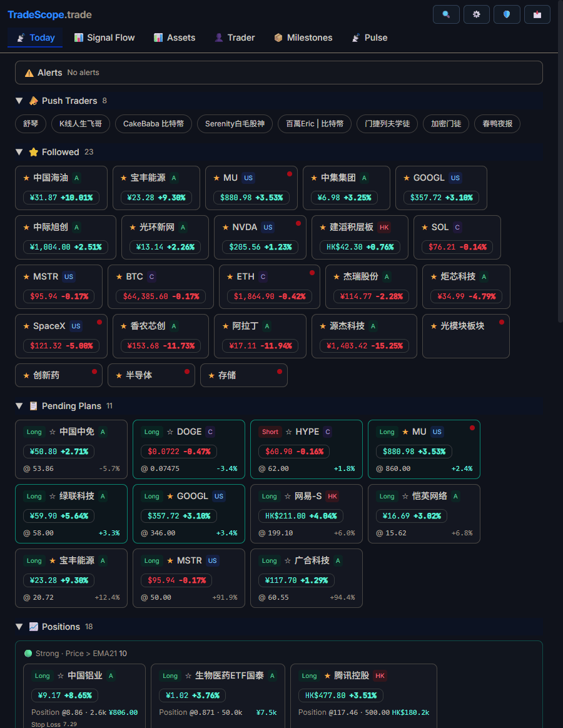Open the search icon button
This screenshot has height=728, width=563.
[x=446, y=14]
